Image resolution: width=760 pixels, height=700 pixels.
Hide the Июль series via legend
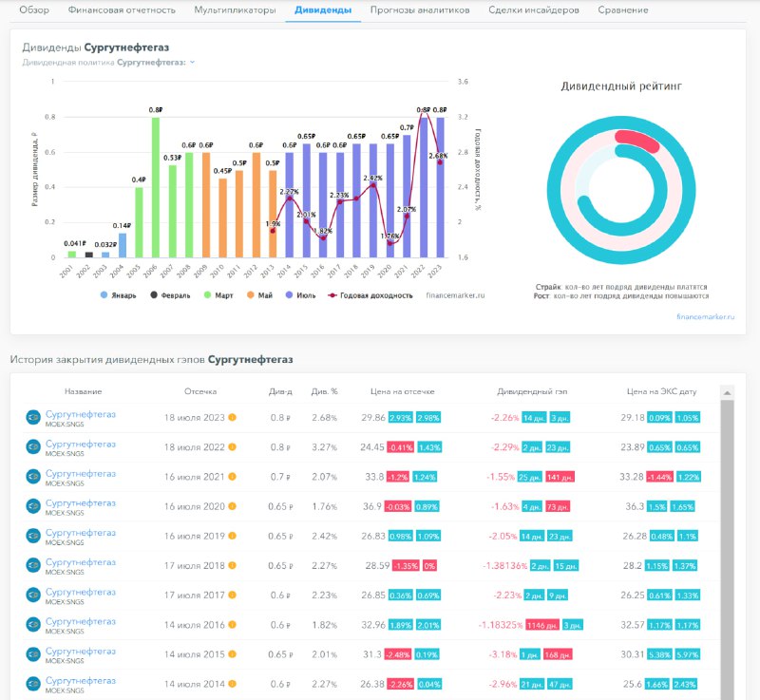click(x=300, y=295)
